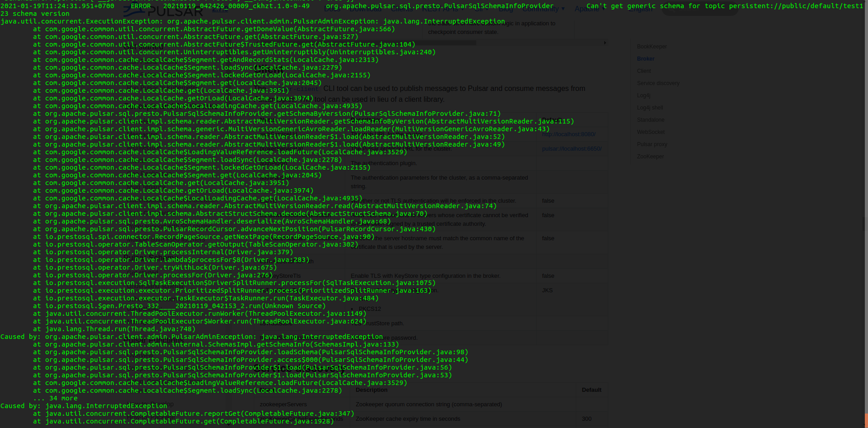The image size is (868, 428).
Task: Expand the Apache dropdown in navbar
Action: (x=590, y=9)
